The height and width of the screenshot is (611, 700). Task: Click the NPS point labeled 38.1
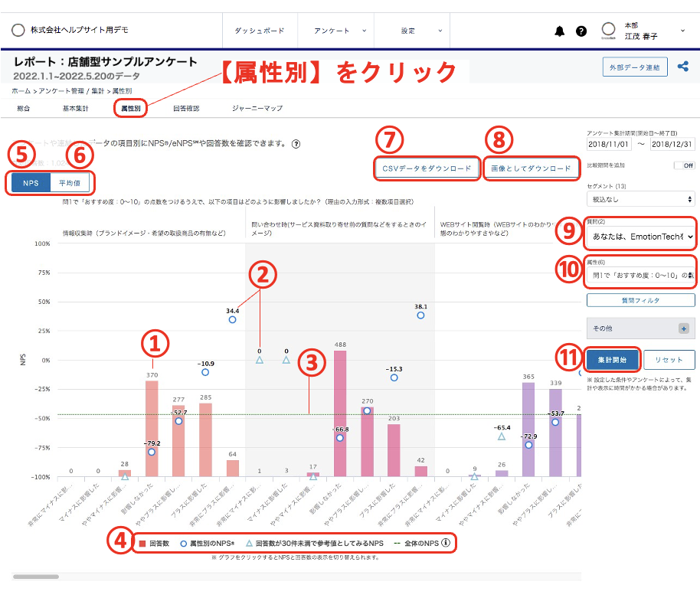(420, 315)
